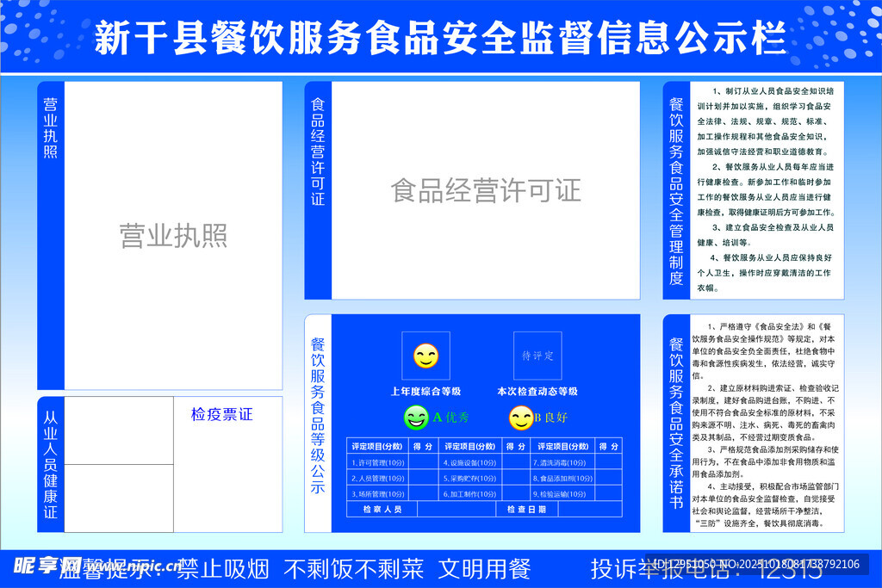
Task: Click the 餐饮服务食品安全管理制度 vertical heading
Action: coord(676,190)
